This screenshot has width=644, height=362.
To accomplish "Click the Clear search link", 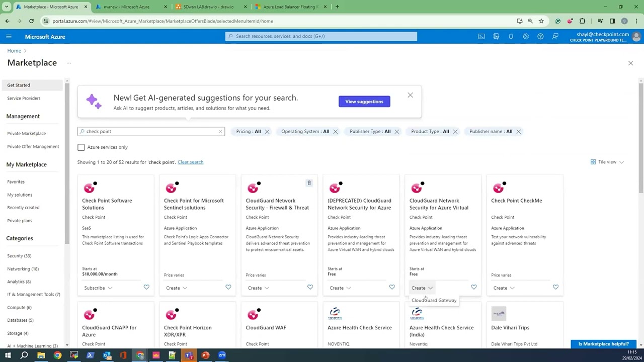I will tap(190, 162).
